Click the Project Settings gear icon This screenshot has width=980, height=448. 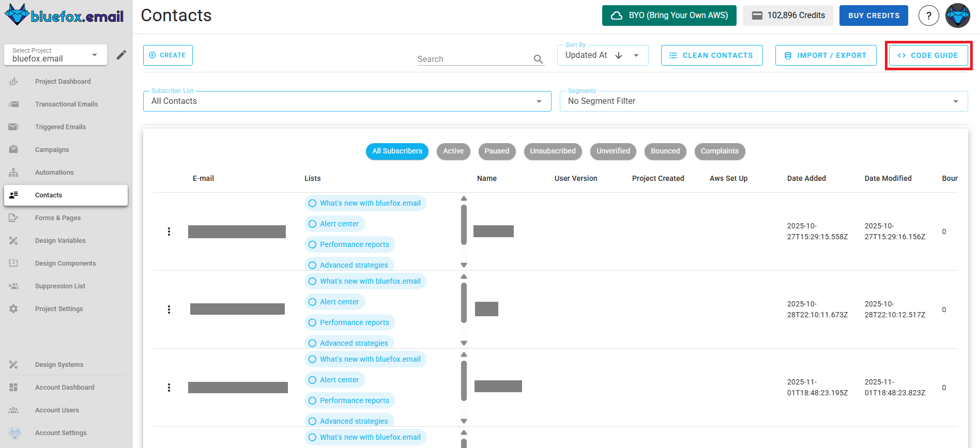[x=13, y=309]
